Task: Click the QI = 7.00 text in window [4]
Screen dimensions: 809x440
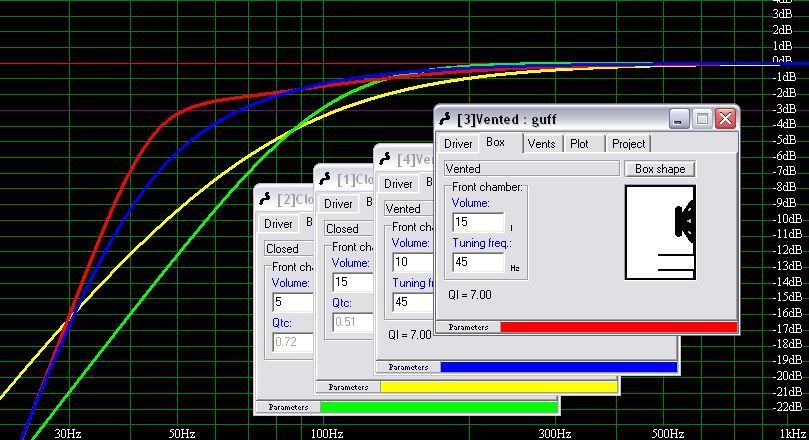Action: (x=410, y=335)
